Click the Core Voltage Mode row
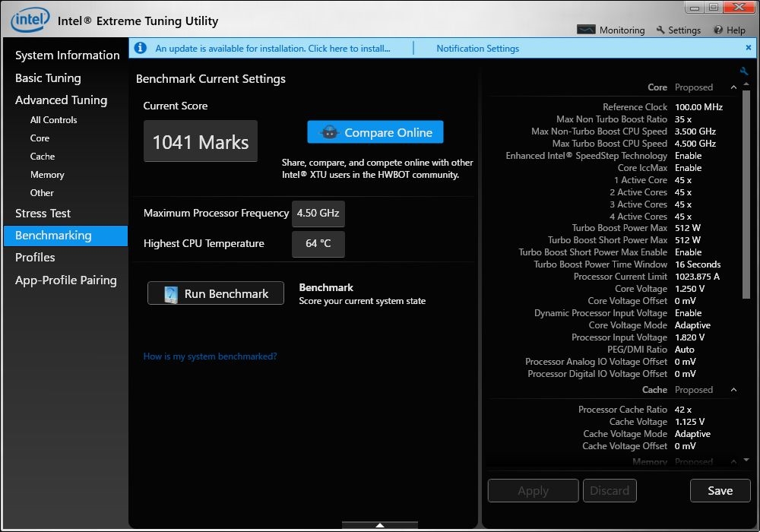Viewport: 760px width, 532px height. pos(650,325)
